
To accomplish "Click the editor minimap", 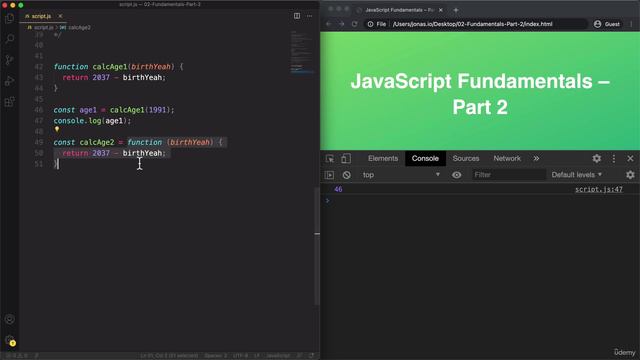I will [x=302, y=53].
